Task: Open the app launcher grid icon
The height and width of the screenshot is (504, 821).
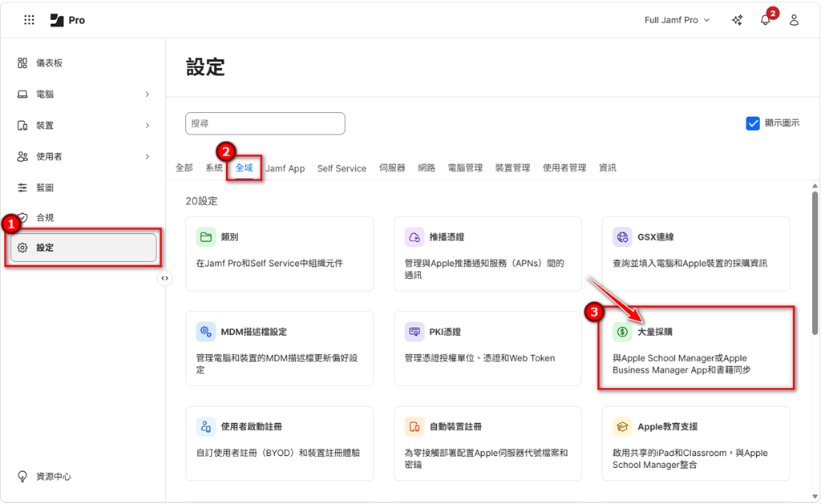Action: (x=29, y=20)
